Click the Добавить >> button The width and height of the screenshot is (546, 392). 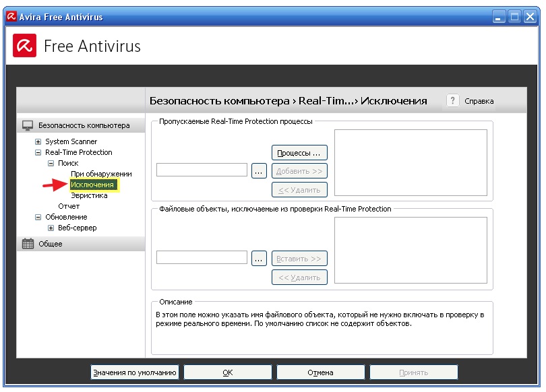coord(299,171)
